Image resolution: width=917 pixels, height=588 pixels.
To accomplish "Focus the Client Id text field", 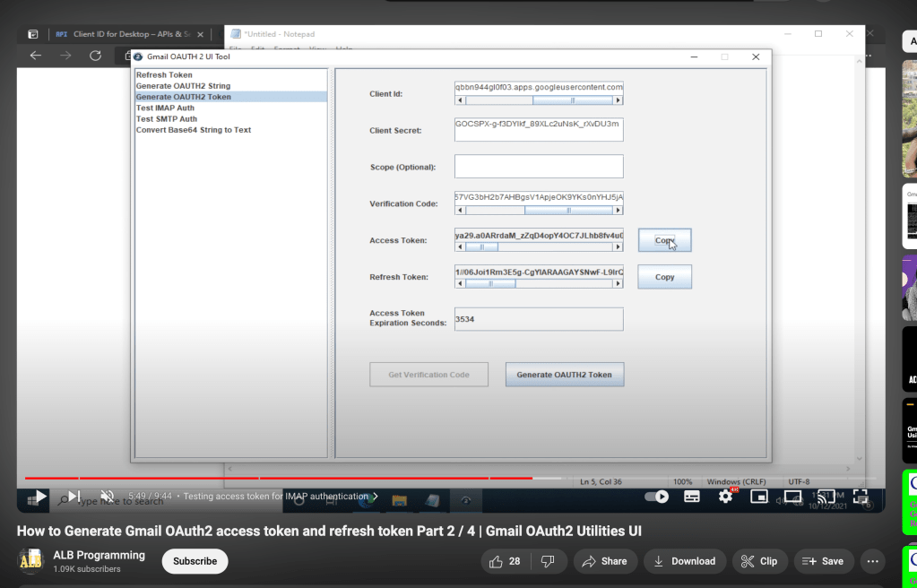I will pyautogui.click(x=539, y=87).
